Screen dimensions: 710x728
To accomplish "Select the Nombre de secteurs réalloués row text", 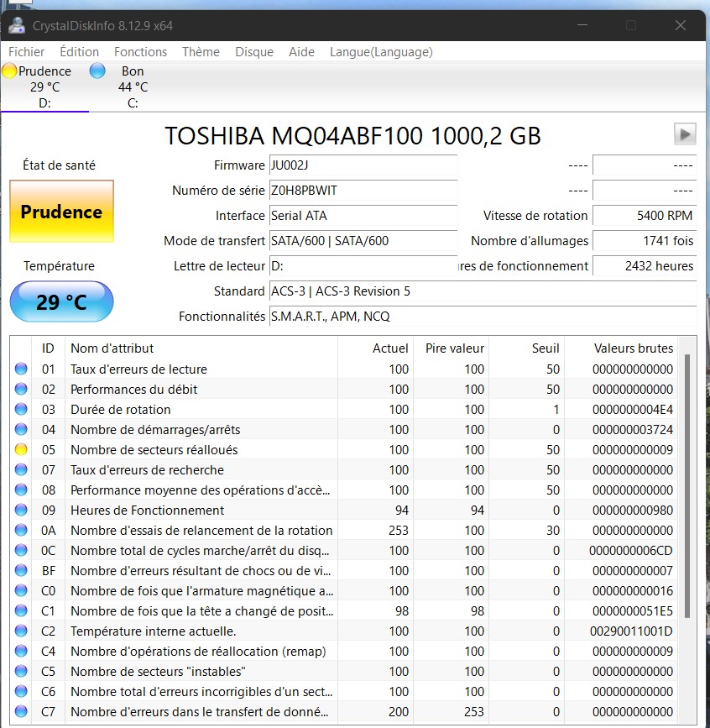I will 154,449.
